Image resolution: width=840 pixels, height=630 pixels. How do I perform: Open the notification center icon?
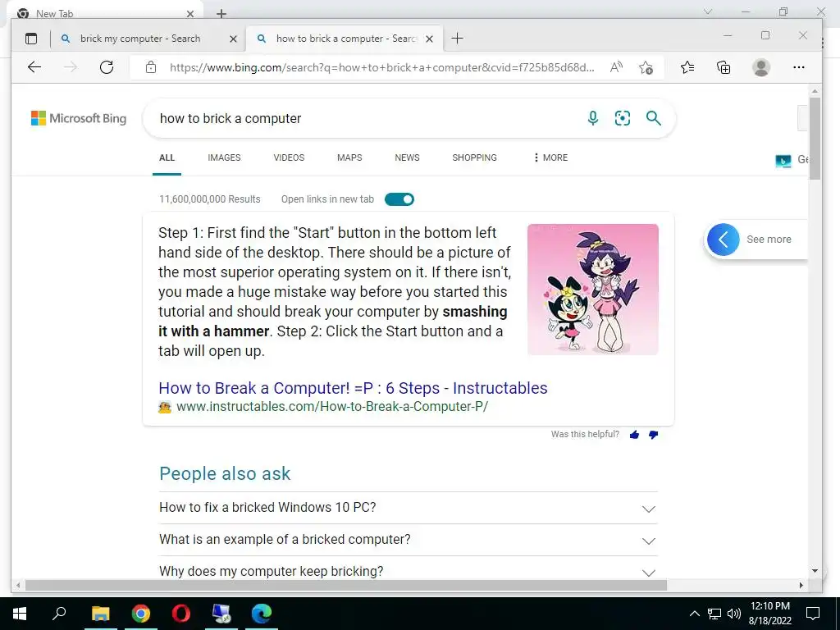813,614
